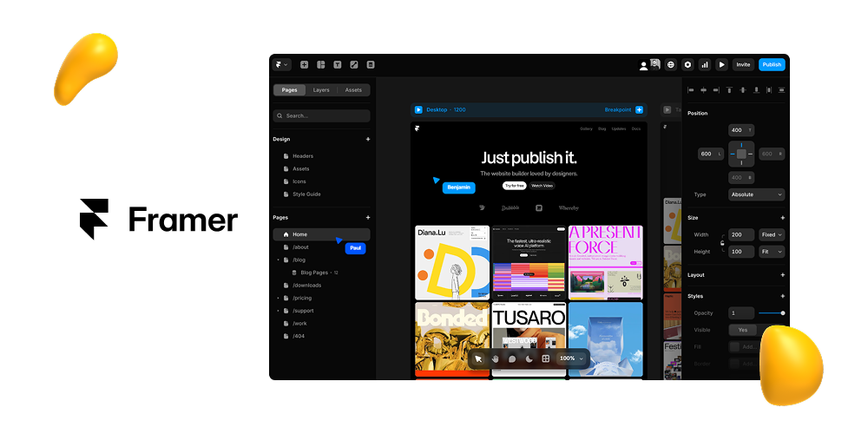Open the Type Absolute dropdown

point(756,194)
